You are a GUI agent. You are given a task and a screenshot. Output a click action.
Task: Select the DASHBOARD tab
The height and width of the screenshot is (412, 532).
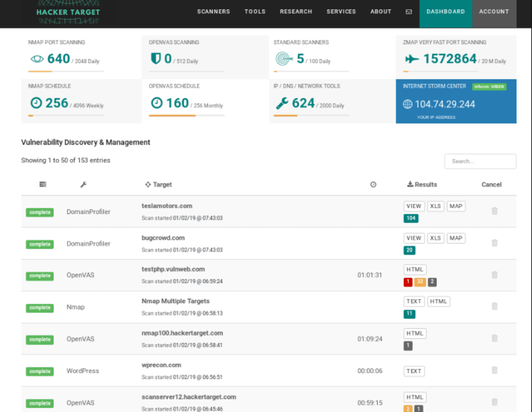(445, 11)
